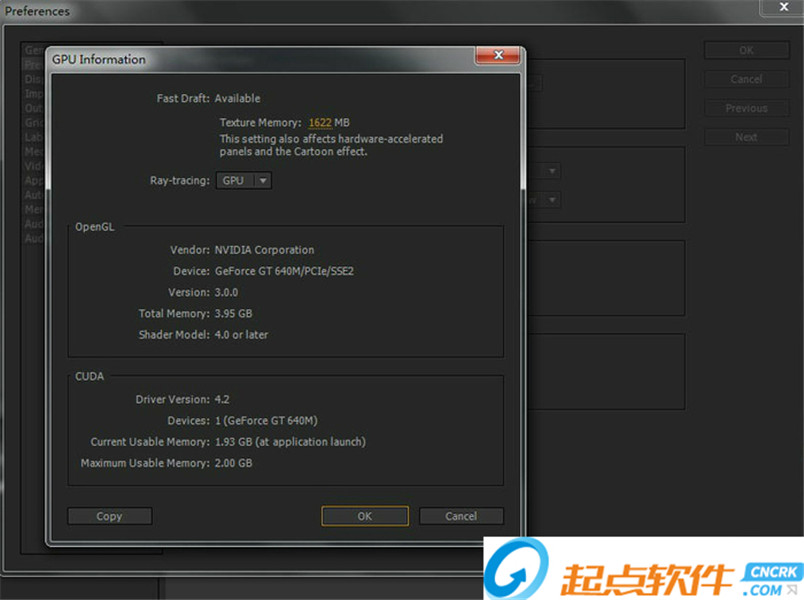Click the Copy button
The image size is (804, 600).
coord(109,516)
